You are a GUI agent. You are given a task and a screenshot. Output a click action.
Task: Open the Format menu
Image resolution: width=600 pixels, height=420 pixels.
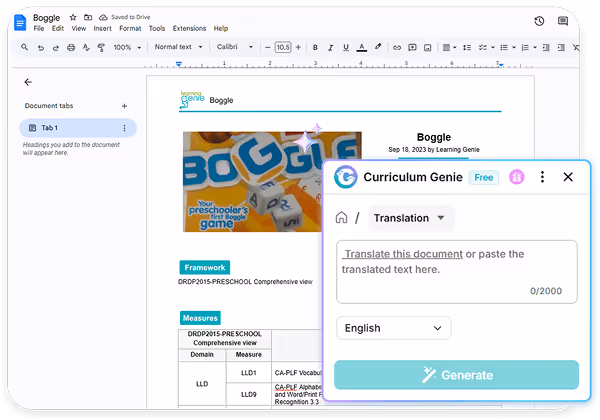(x=130, y=28)
